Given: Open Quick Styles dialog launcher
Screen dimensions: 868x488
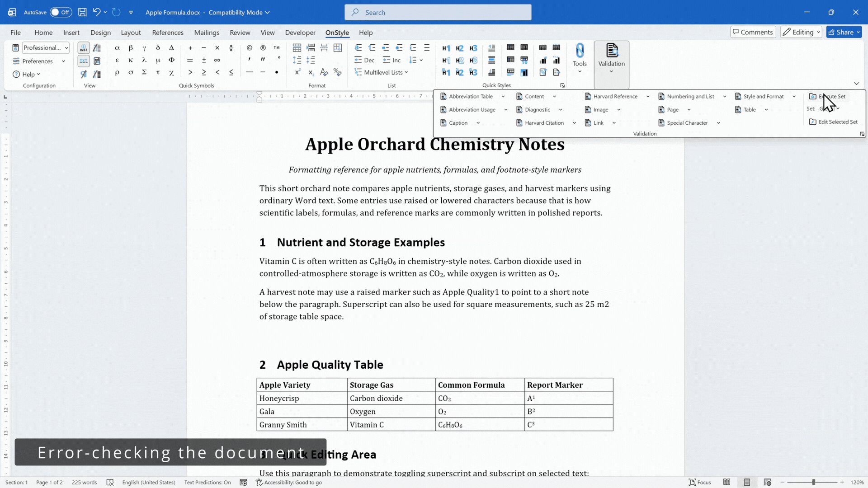Looking at the screenshot, I should pos(562,85).
